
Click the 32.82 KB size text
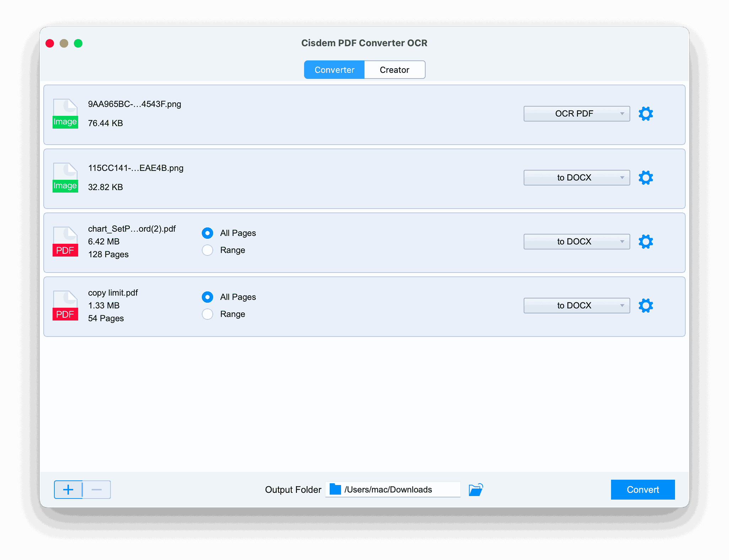pos(106,187)
